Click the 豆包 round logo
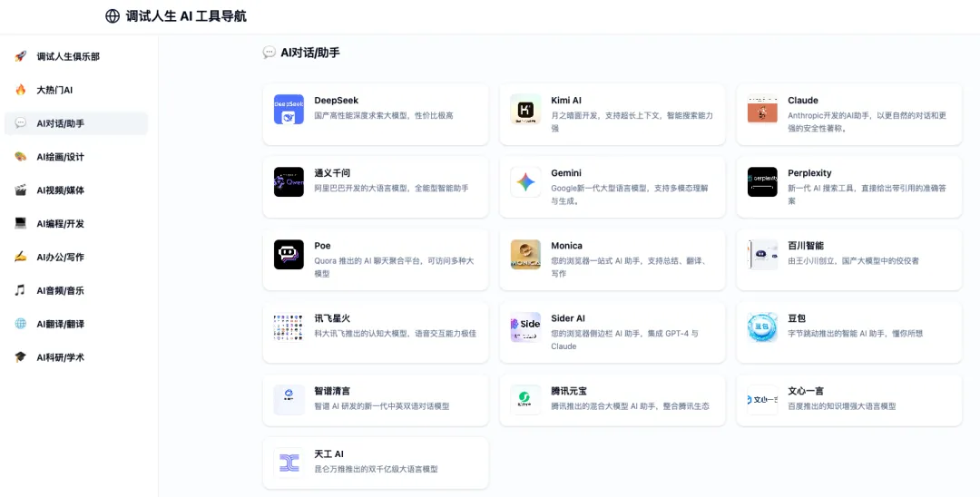The height and width of the screenshot is (497, 980). click(762, 327)
